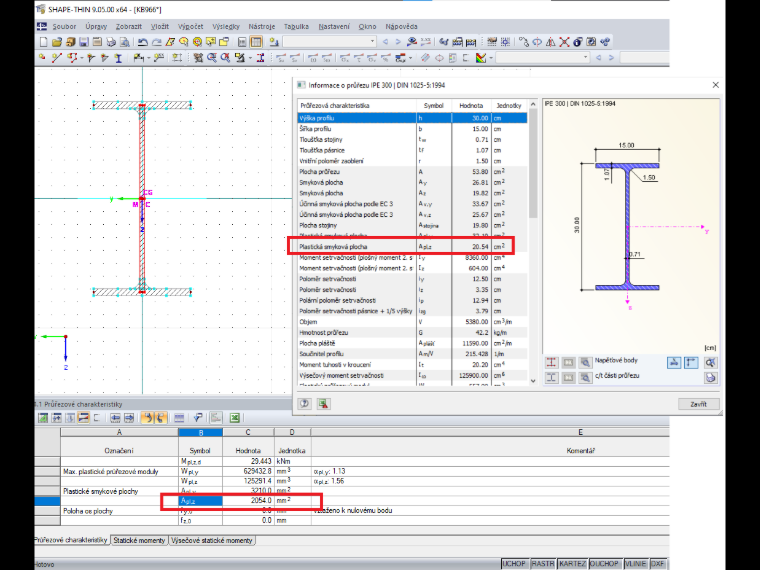760x570 pixels.
Task: Undo the last action
Action: 142,42
